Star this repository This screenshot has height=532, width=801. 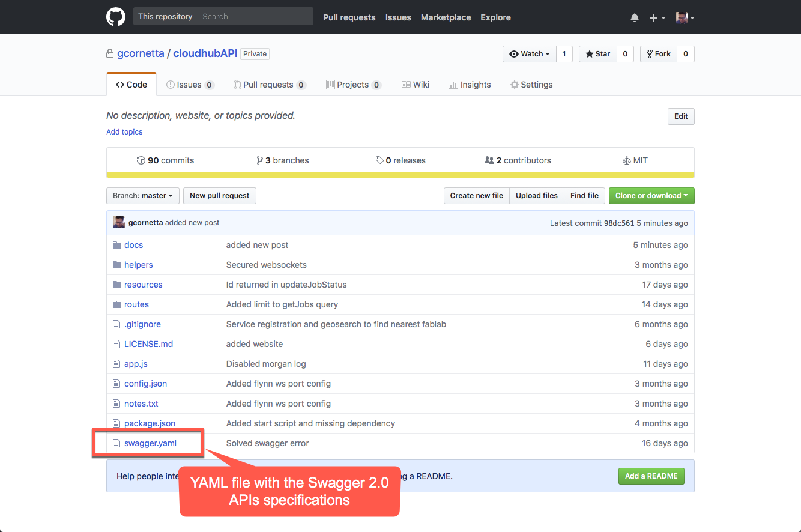597,54
